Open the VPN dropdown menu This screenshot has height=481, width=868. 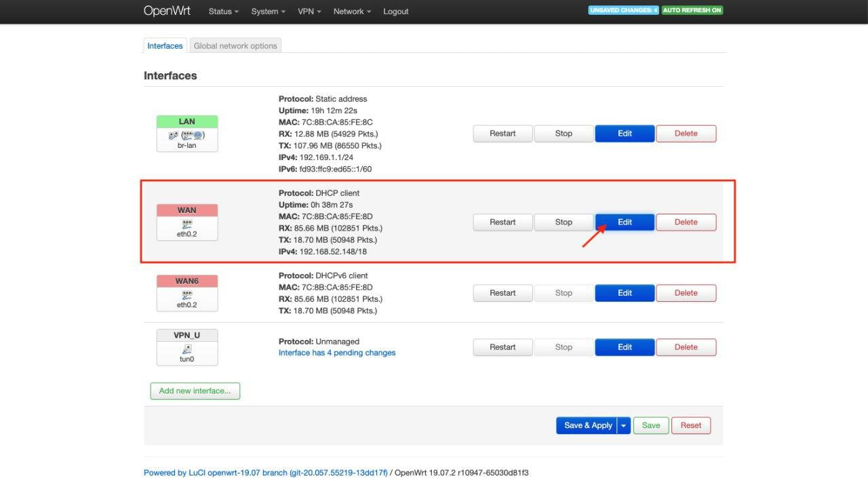click(309, 12)
